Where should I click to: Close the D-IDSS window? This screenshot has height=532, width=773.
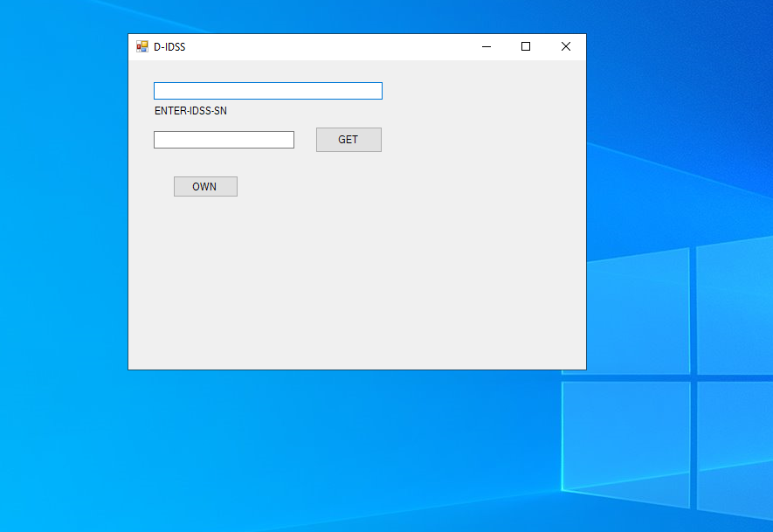point(565,47)
